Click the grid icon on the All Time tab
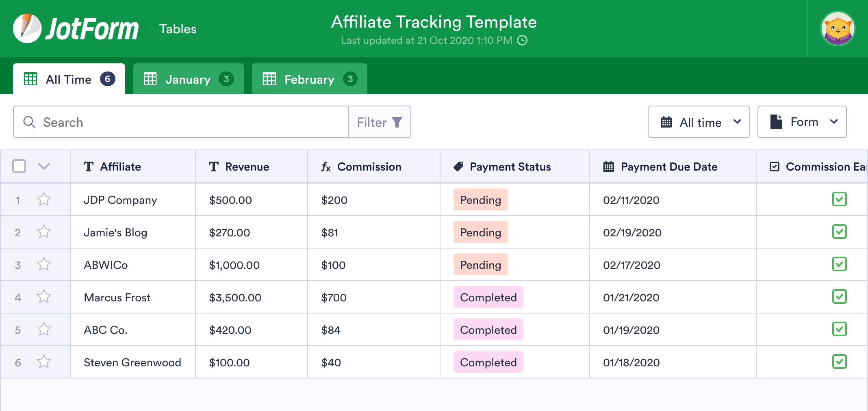 [31, 79]
